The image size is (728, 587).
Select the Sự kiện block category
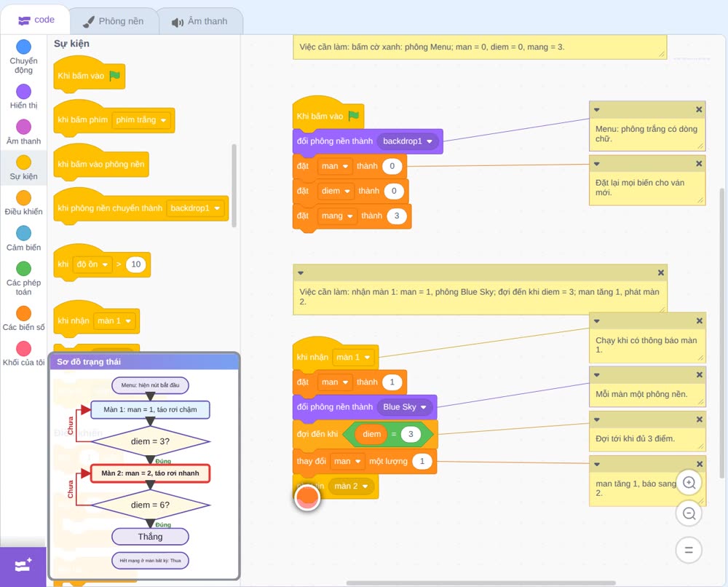(23, 168)
